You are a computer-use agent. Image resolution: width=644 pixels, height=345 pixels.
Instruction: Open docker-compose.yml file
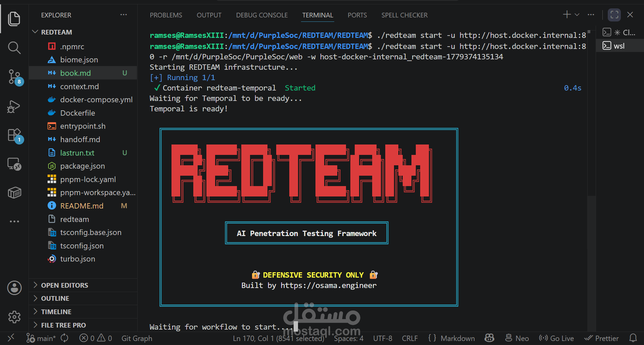(83, 100)
